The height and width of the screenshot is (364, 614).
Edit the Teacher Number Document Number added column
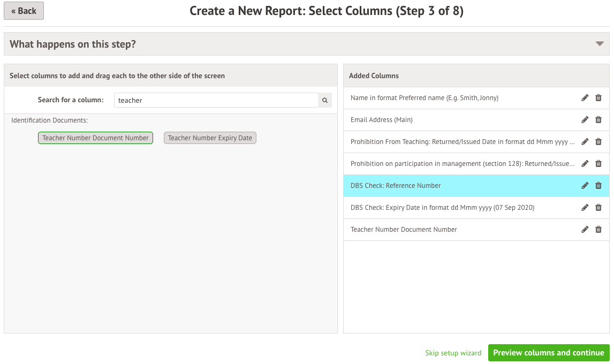tap(585, 230)
